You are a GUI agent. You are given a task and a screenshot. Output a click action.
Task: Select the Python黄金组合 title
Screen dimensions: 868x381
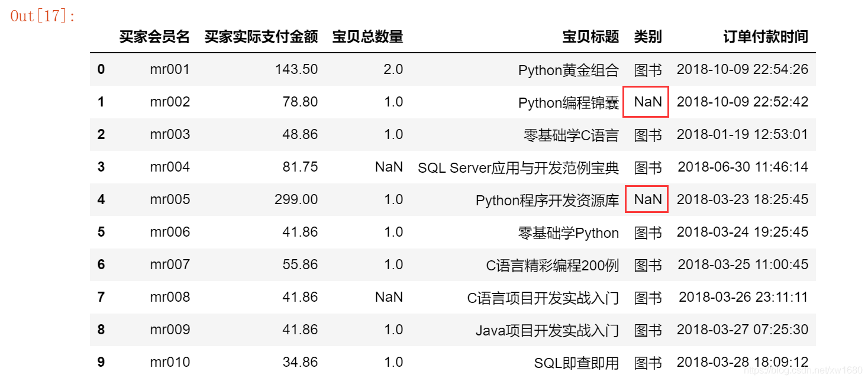(569, 70)
